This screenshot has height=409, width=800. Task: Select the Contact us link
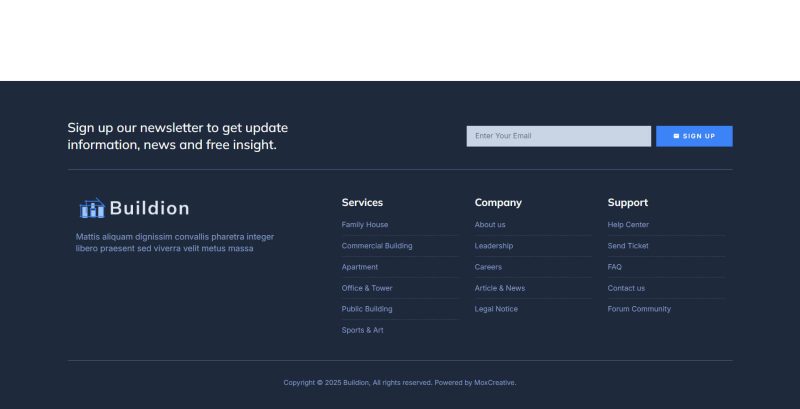(626, 288)
